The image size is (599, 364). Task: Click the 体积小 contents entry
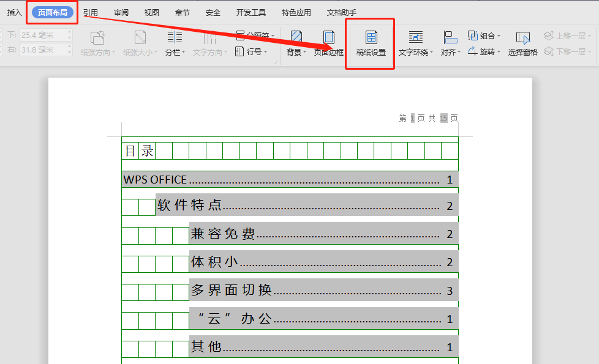(x=323, y=262)
